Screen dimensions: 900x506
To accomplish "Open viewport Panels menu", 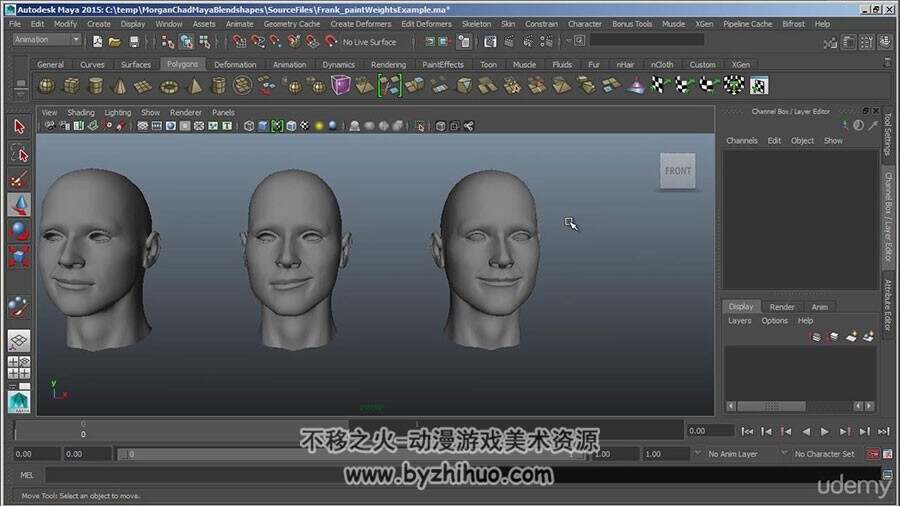I will (223, 112).
